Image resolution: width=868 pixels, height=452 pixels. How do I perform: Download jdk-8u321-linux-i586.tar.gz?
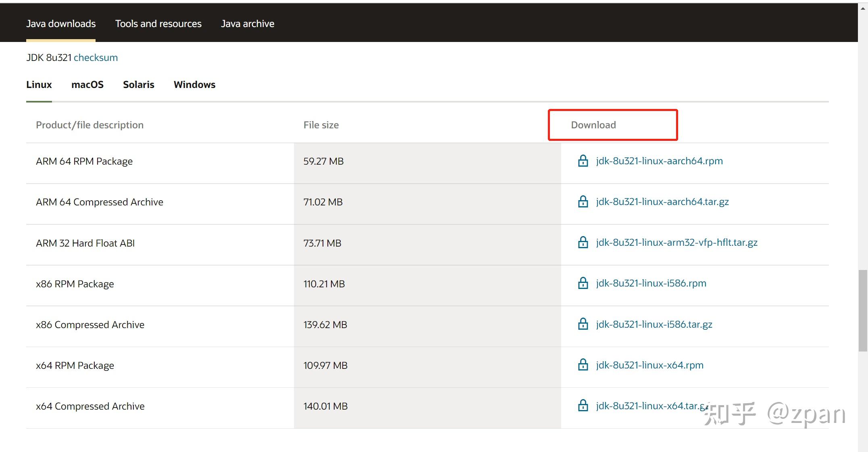click(x=654, y=324)
